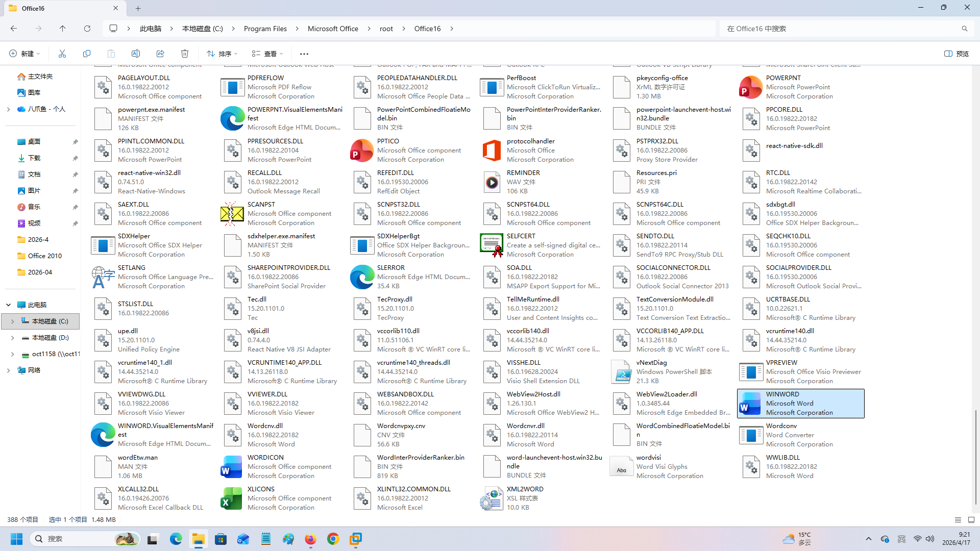Image resolution: width=980 pixels, height=551 pixels.
Task: Open the 排序 sort dropdown
Action: pos(222,54)
